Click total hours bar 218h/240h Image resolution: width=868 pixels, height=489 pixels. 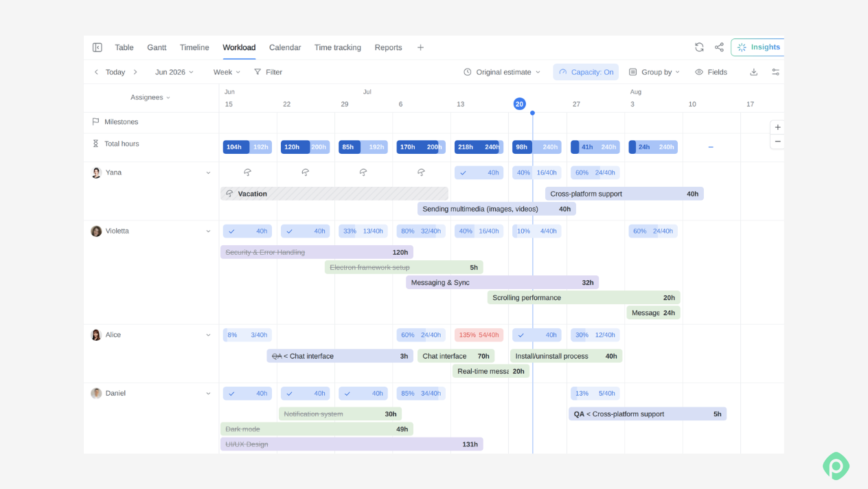479,147
